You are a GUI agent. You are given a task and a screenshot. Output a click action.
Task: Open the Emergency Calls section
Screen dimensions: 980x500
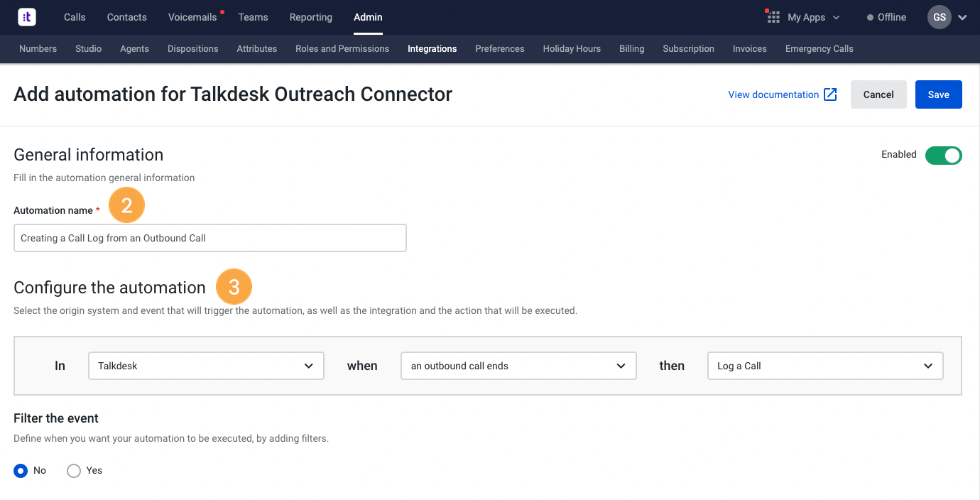pyautogui.click(x=820, y=49)
